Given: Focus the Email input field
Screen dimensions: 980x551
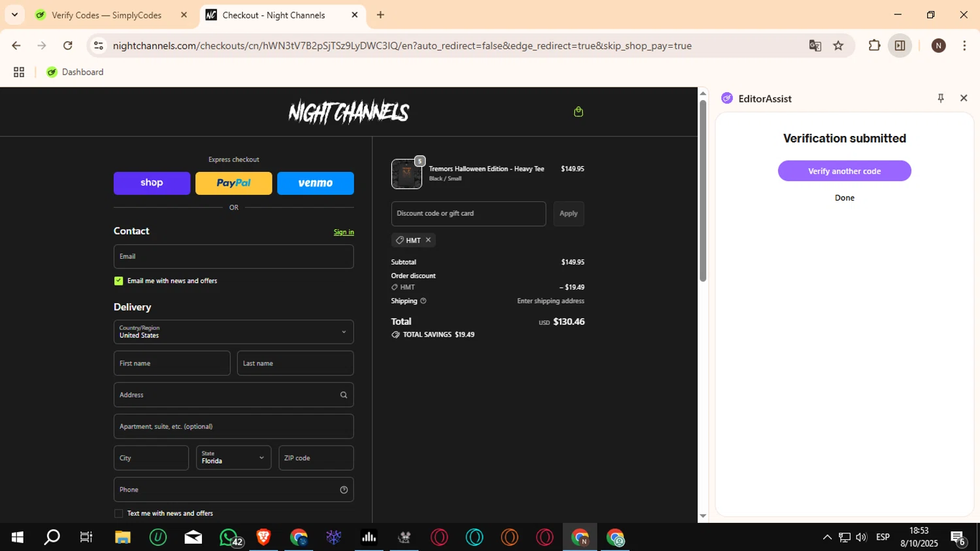Looking at the screenshot, I should click(x=233, y=256).
